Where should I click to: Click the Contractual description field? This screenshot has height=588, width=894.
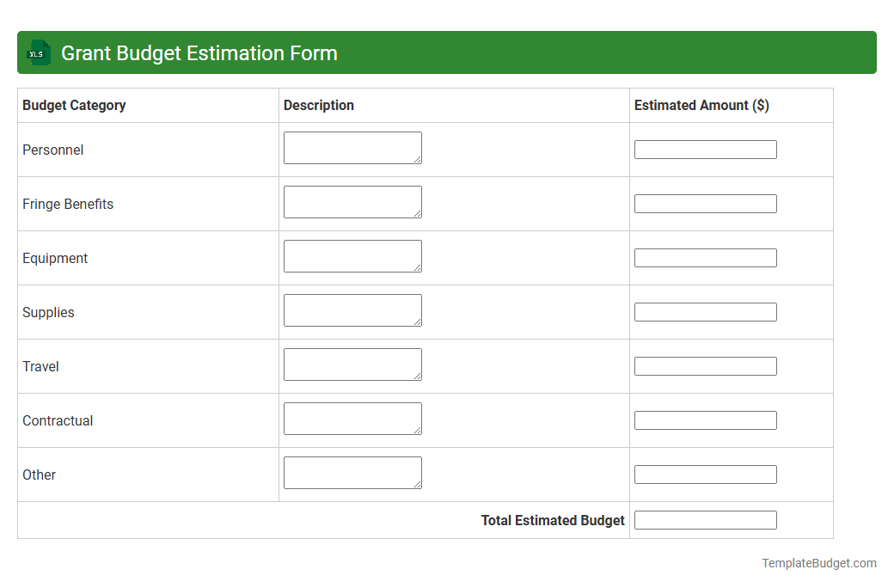[352, 418]
